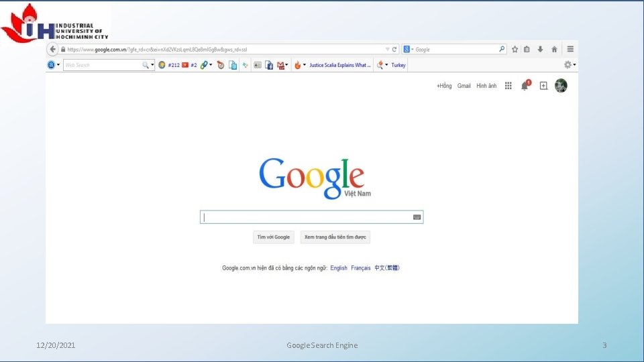
Task: Expand the arrow beside the toolbar gear
Action: (x=574, y=65)
